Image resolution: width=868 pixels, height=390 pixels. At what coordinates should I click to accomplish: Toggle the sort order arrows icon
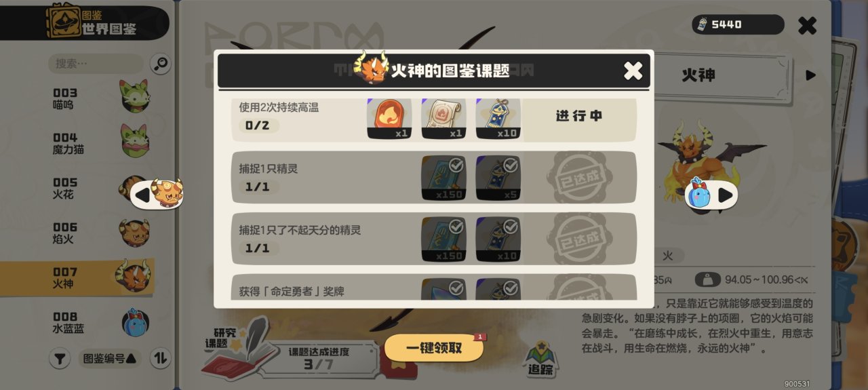[x=160, y=358]
